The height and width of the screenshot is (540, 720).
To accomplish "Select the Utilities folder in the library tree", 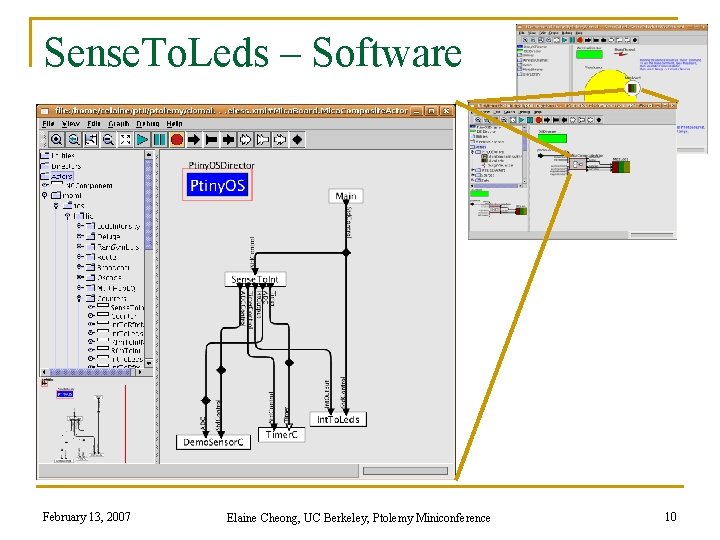I will click(x=57, y=155).
